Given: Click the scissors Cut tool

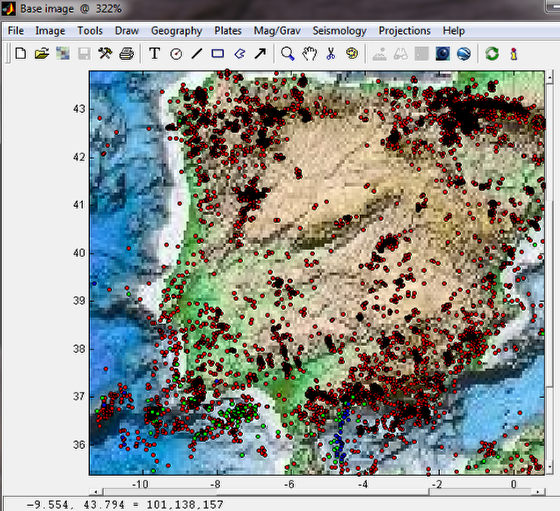Looking at the screenshot, I should (x=331, y=54).
